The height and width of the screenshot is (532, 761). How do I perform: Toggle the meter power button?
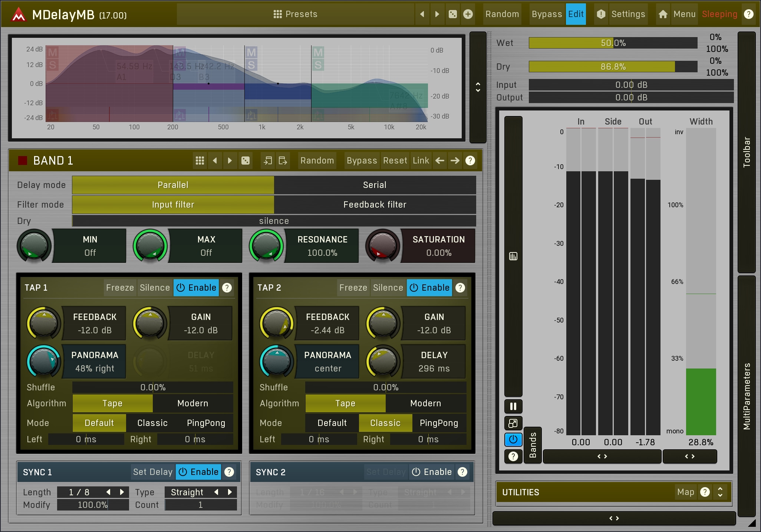(x=513, y=440)
